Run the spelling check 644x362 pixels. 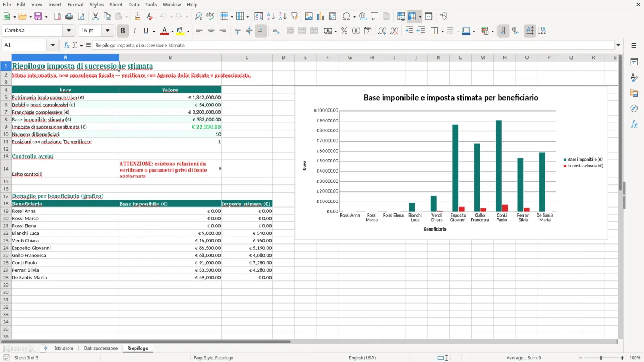(210, 17)
